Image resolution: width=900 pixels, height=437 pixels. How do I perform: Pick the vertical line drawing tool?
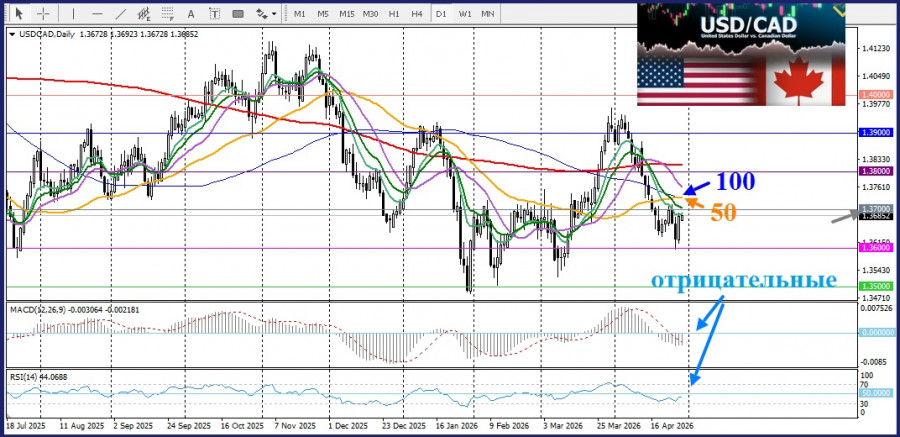73,14
